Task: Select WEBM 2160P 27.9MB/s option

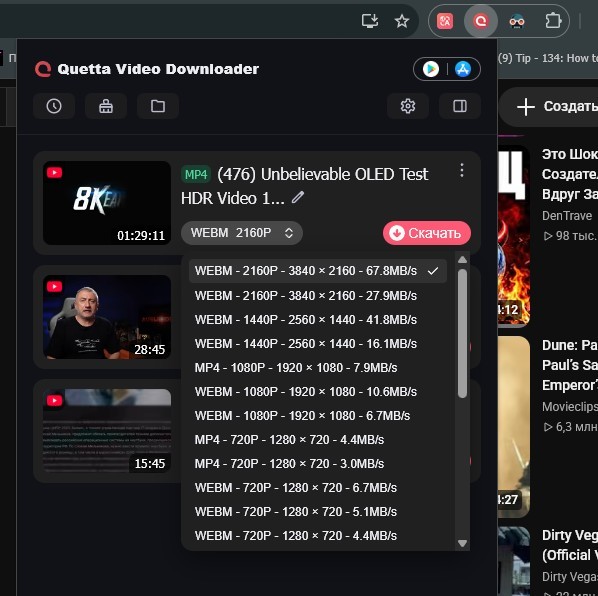Action: (x=317, y=296)
